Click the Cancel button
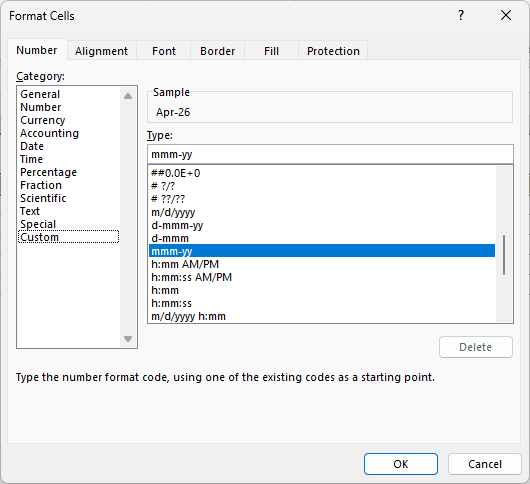 tap(485, 464)
